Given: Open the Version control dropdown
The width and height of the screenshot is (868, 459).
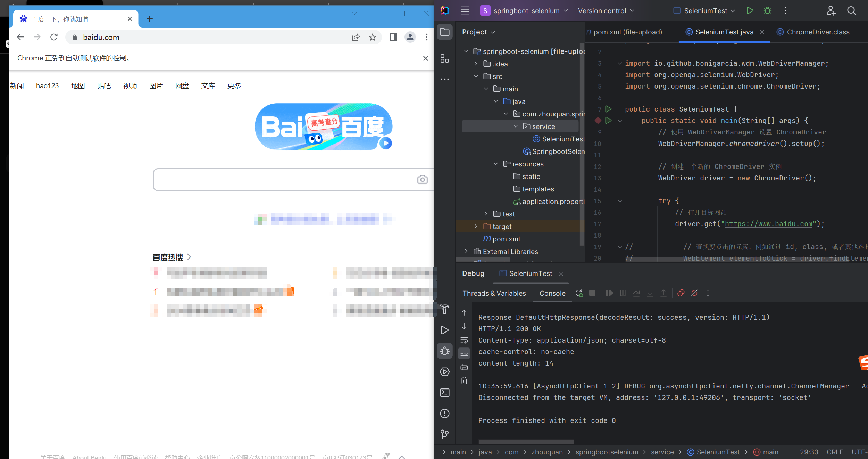Looking at the screenshot, I should 606,11.
